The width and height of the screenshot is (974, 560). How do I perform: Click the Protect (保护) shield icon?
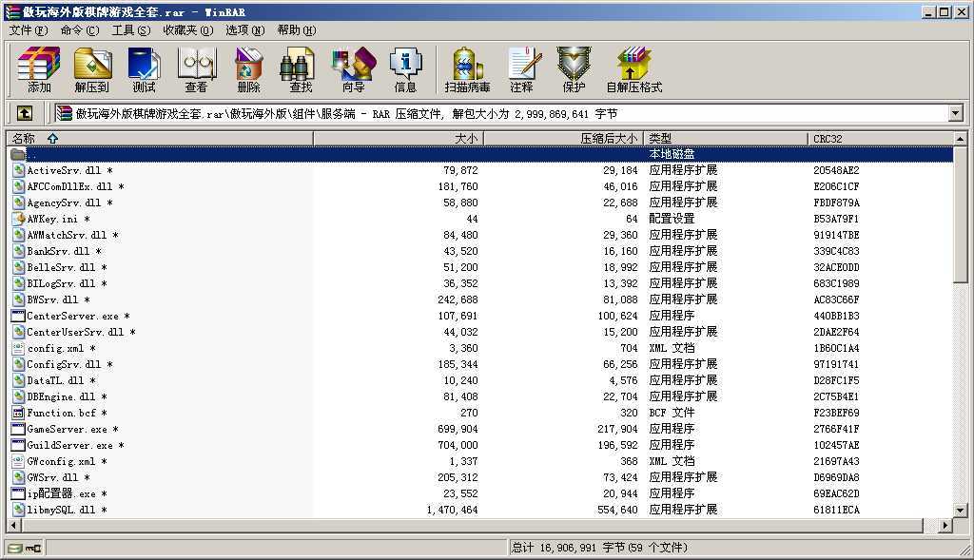coord(574,70)
